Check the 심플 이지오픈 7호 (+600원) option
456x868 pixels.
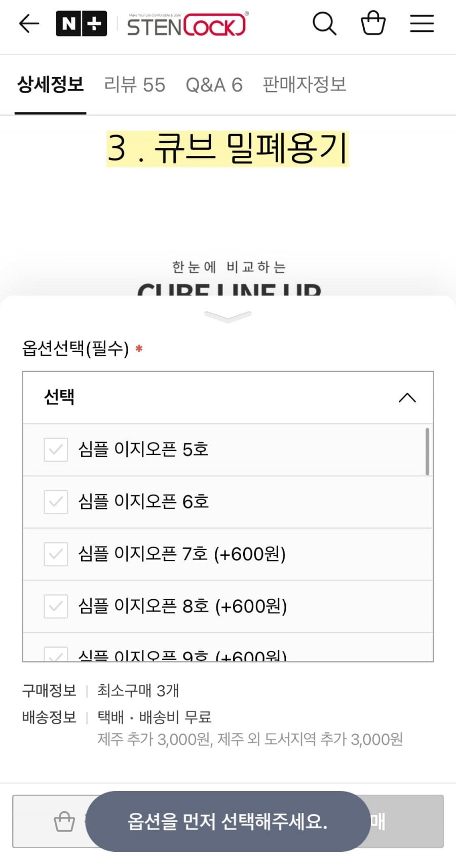pos(56,554)
